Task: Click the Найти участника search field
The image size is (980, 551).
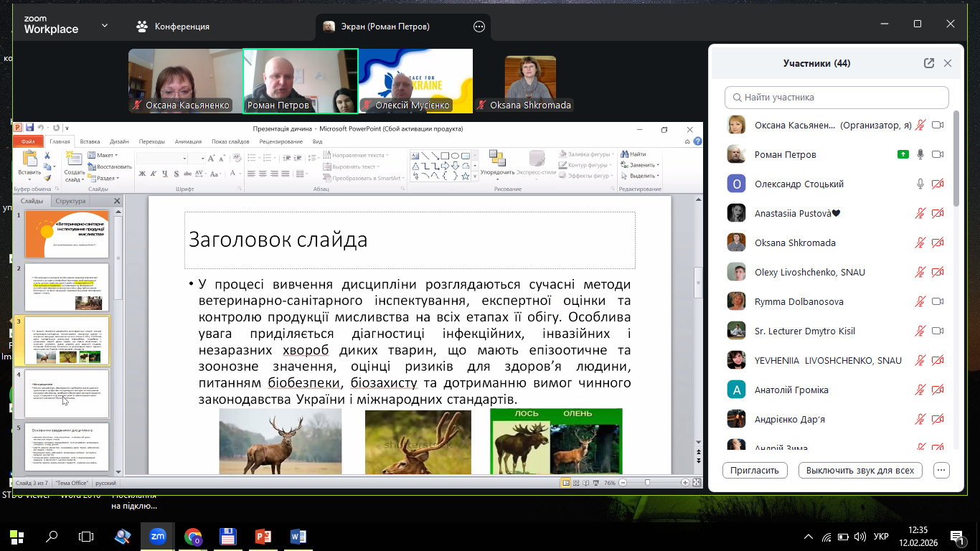Action: [837, 97]
